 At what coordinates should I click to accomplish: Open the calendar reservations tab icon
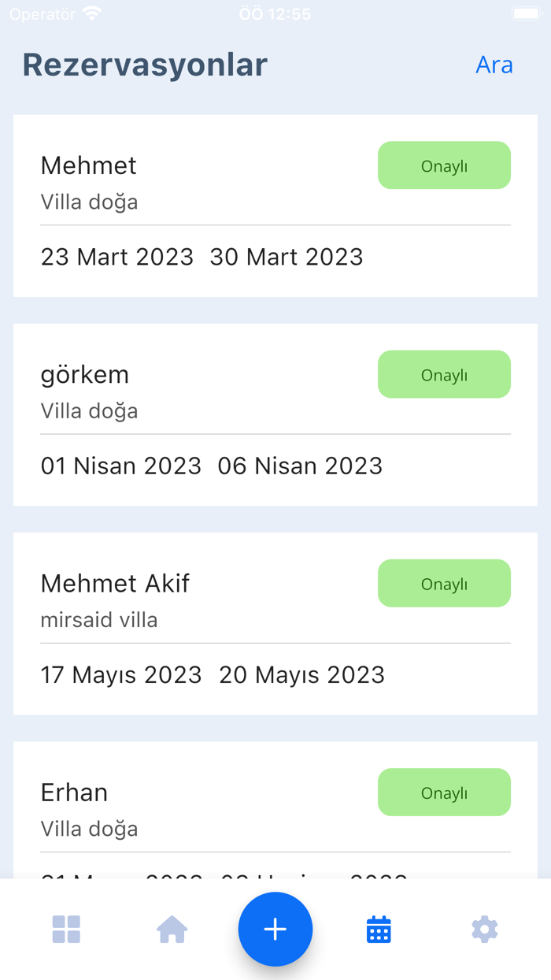point(379,930)
